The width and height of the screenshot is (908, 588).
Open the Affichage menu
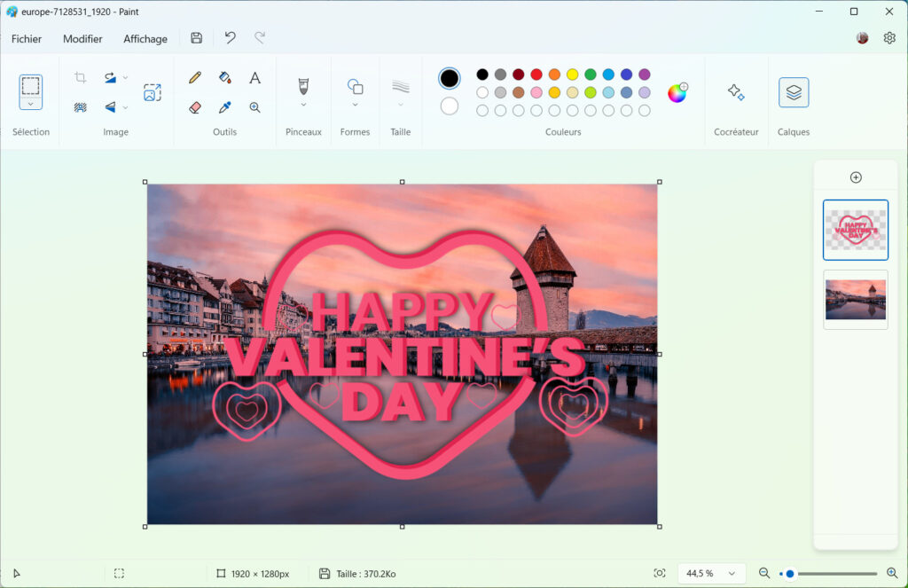click(145, 39)
